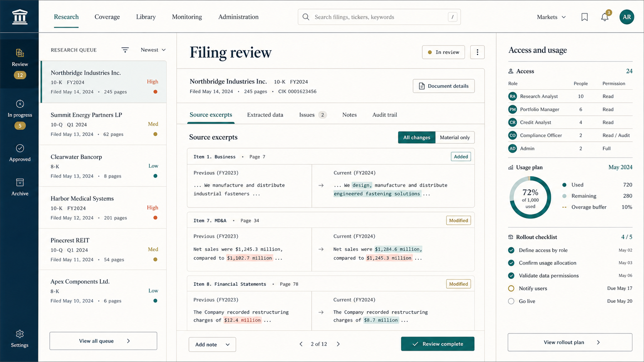Click the Modified badge on Item 7

point(458,220)
